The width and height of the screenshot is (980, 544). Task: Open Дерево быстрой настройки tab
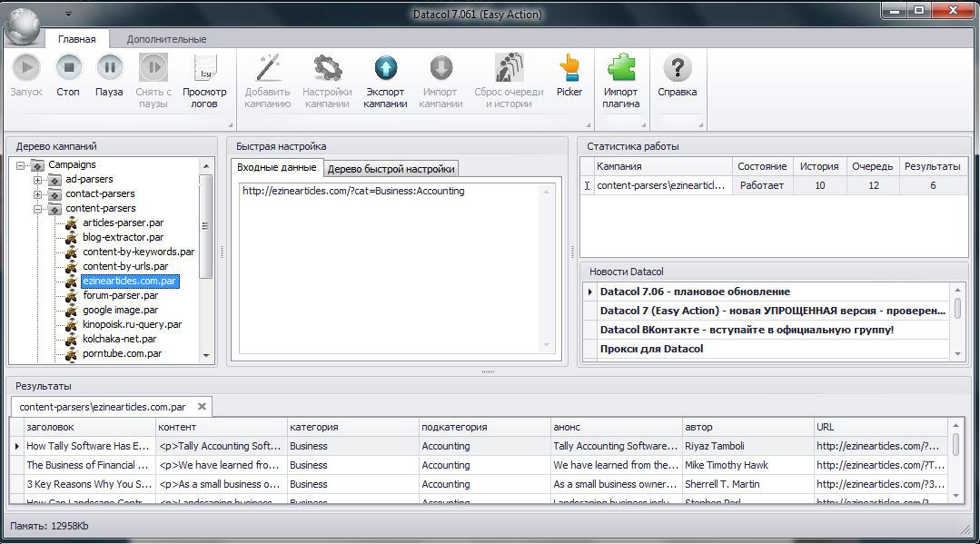point(391,169)
